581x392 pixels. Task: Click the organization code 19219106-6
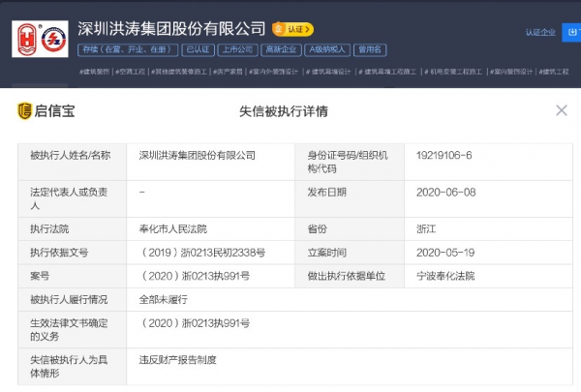[443, 155]
